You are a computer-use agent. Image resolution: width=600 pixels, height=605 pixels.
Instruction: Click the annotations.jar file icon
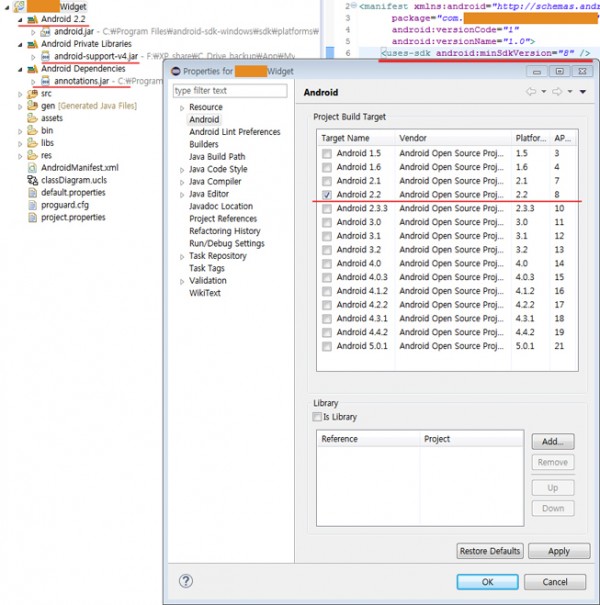46,81
